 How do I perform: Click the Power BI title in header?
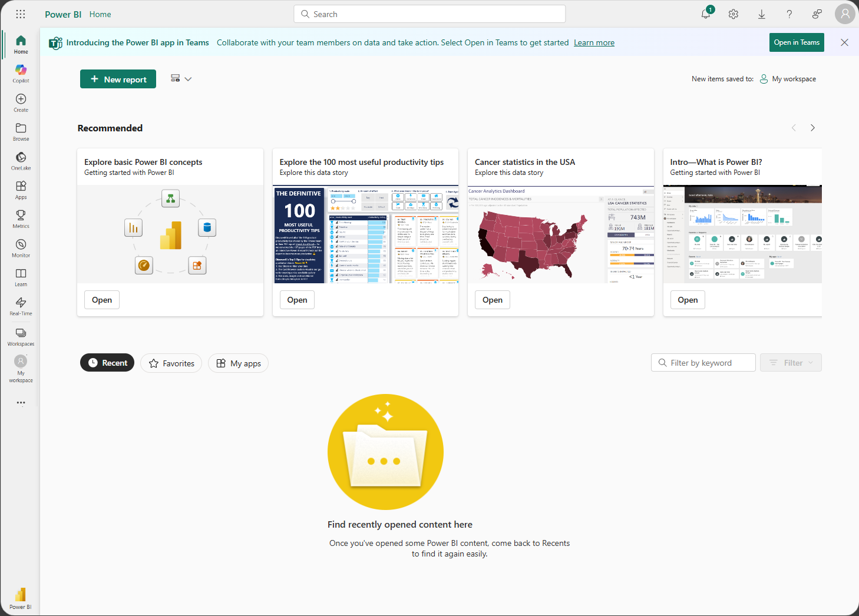63,14
